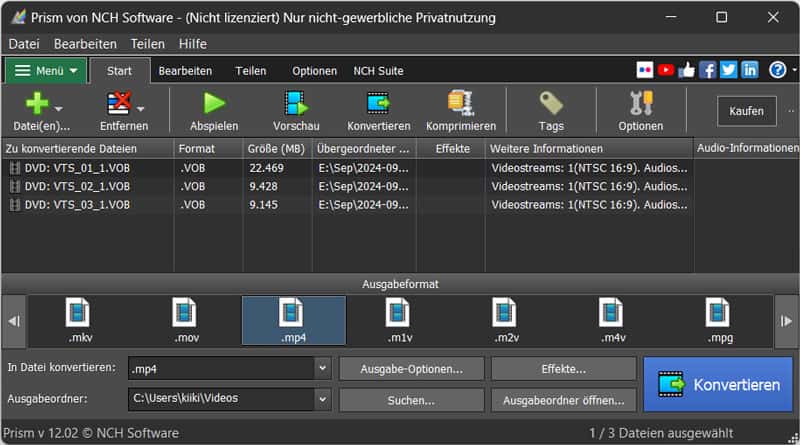800x445 pixels.
Task: Open the Hilfe menu
Action: (193, 44)
